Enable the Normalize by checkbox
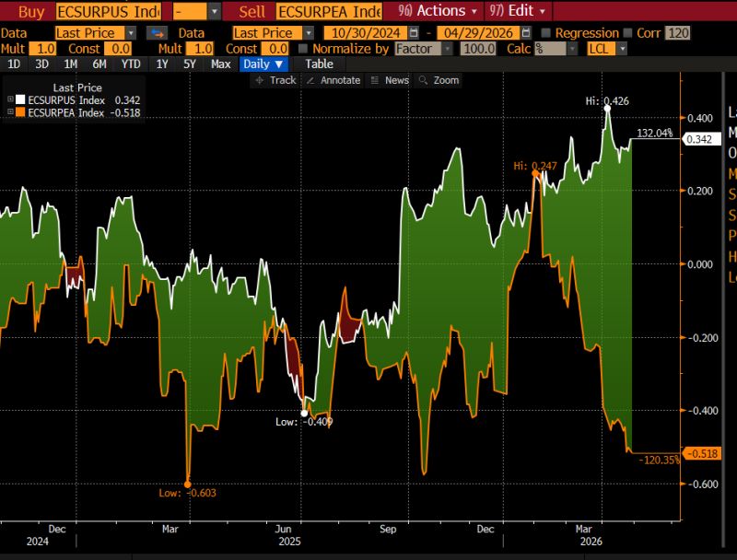The height and width of the screenshot is (560, 737). [x=304, y=48]
